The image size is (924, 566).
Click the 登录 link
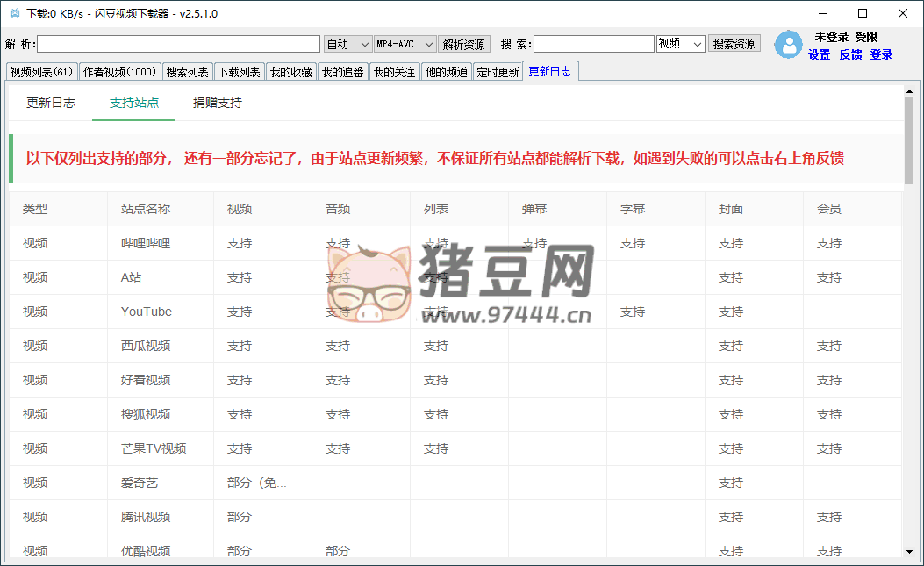coord(881,54)
